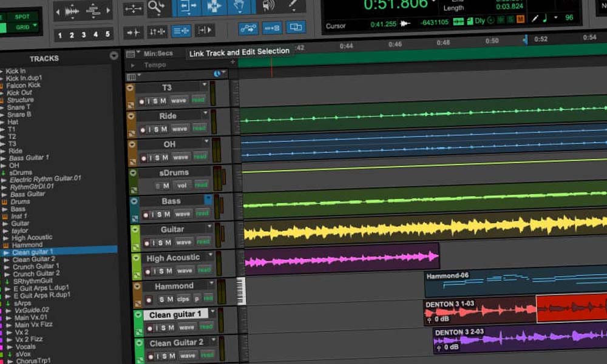607x364 pixels.
Task: Solo the OH track
Action: pyautogui.click(x=157, y=158)
